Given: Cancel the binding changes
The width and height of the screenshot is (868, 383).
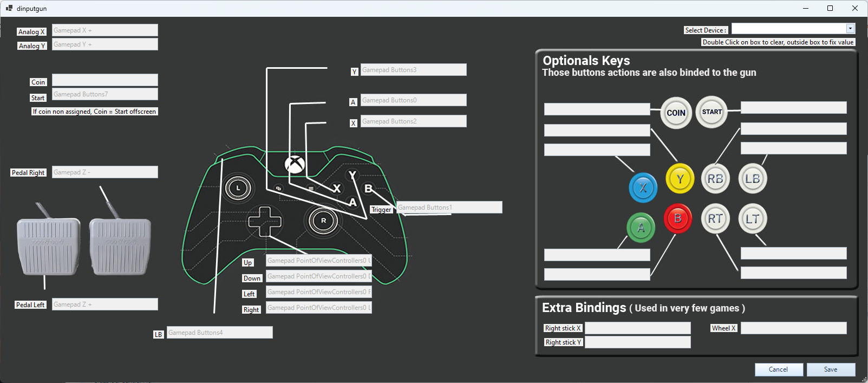Looking at the screenshot, I should 778,369.
